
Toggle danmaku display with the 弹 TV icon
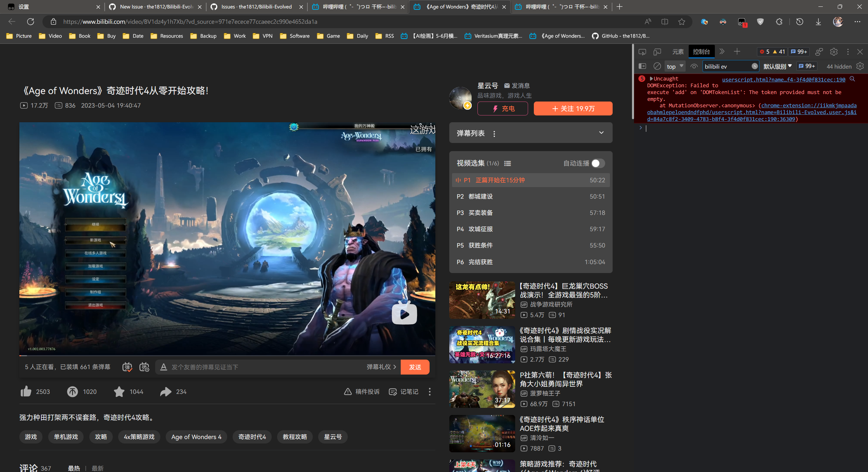coord(127,367)
